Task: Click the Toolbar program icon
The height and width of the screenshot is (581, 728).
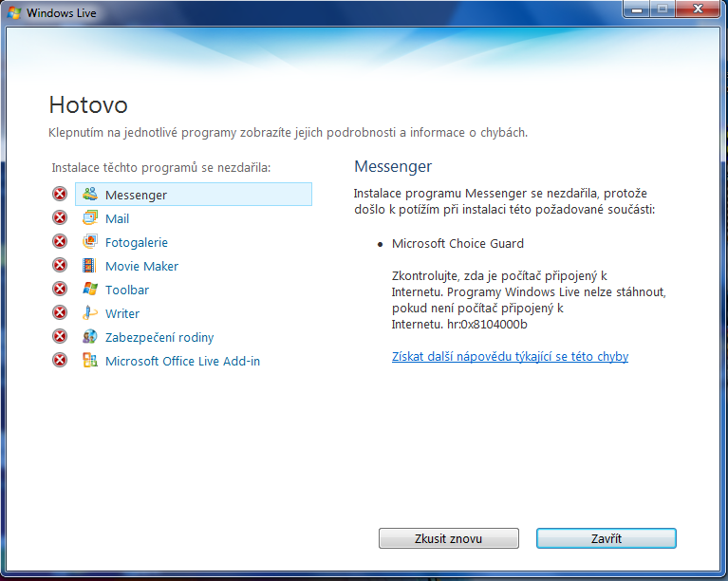Action: point(90,290)
